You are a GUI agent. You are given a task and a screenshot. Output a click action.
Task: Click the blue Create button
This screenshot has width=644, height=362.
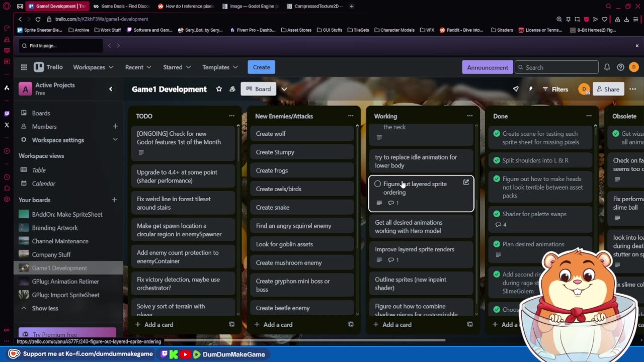coord(261,67)
